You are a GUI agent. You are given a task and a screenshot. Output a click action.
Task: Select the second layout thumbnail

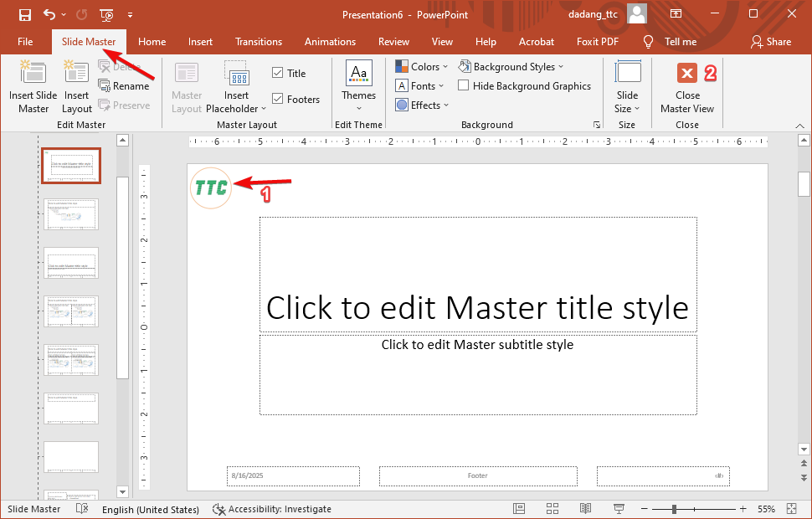click(x=71, y=214)
